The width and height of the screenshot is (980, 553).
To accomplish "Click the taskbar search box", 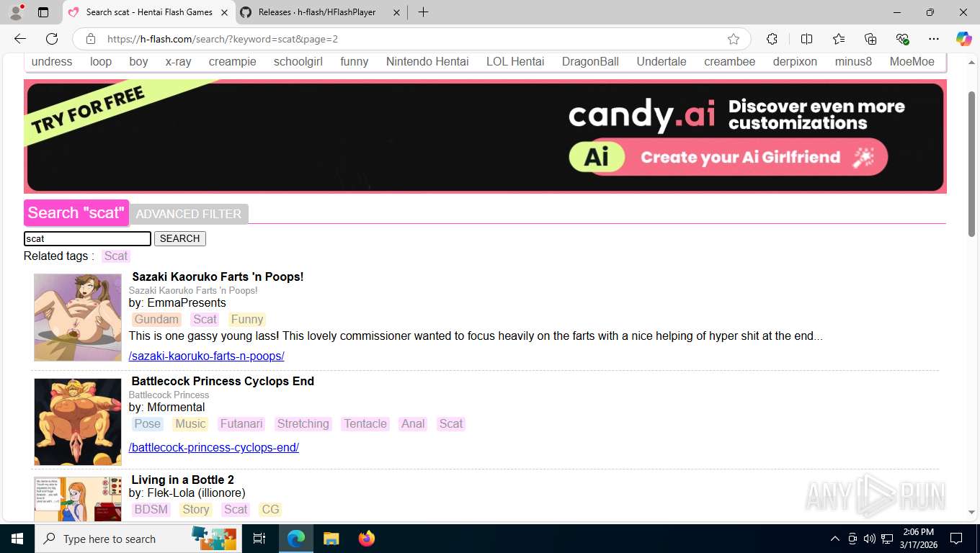I will tap(139, 539).
